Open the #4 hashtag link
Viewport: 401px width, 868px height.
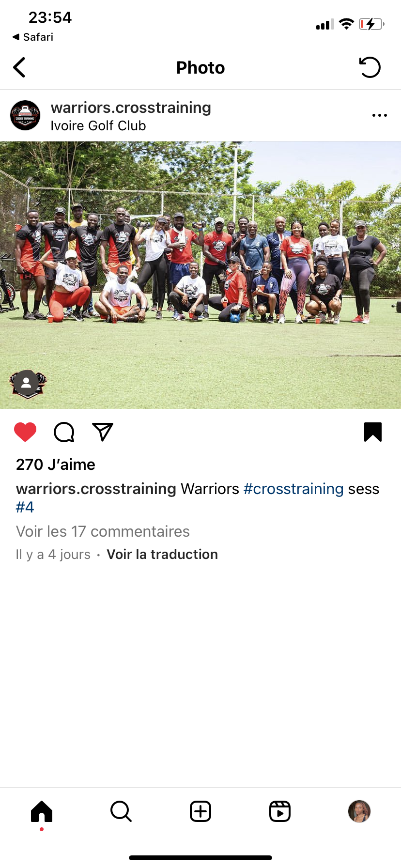click(25, 507)
